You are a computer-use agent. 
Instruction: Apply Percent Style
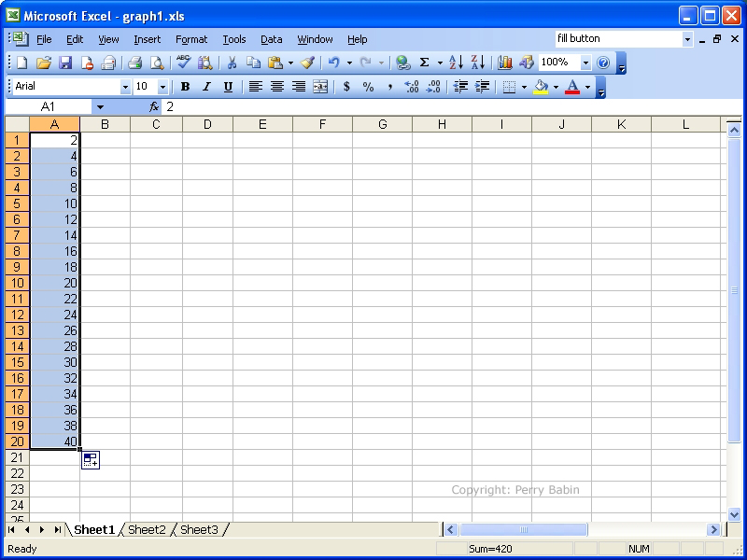368,87
